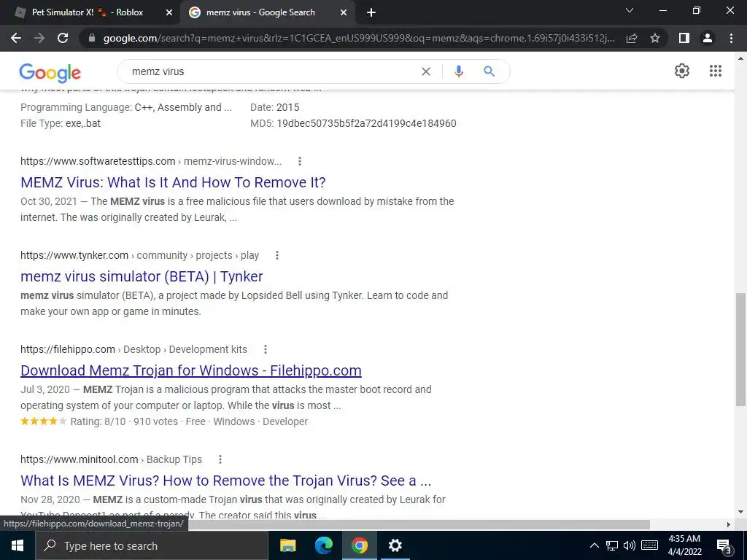The height and width of the screenshot is (560, 747).
Task: Open the Chrome profile menu
Action: coord(708,38)
